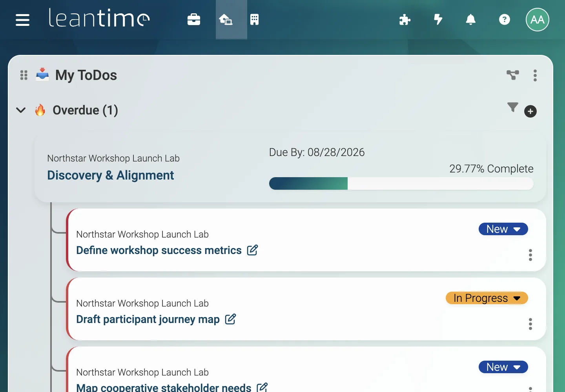Image resolution: width=565 pixels, height=392 pixels.
Task: Open the company building icon
Action: pos(254,20)
